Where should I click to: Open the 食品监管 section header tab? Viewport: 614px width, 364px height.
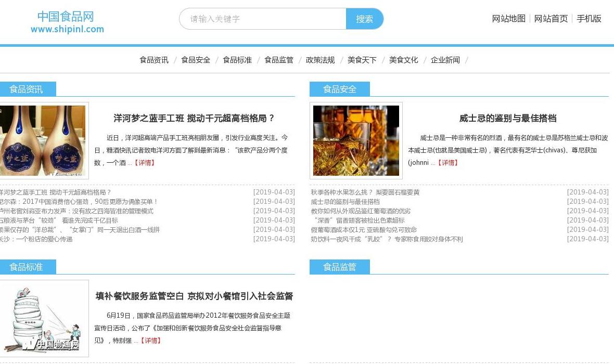[x=339, y=267]
